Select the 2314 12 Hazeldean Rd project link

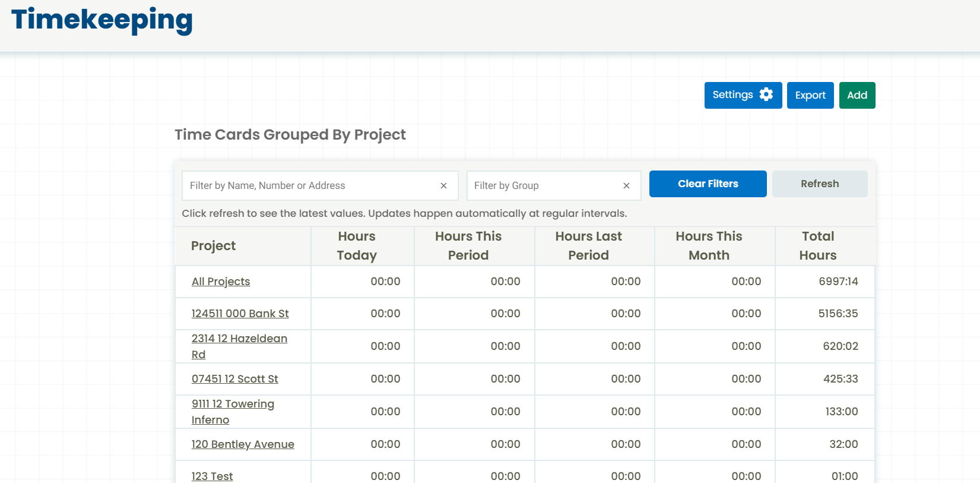tap(239, 339)
